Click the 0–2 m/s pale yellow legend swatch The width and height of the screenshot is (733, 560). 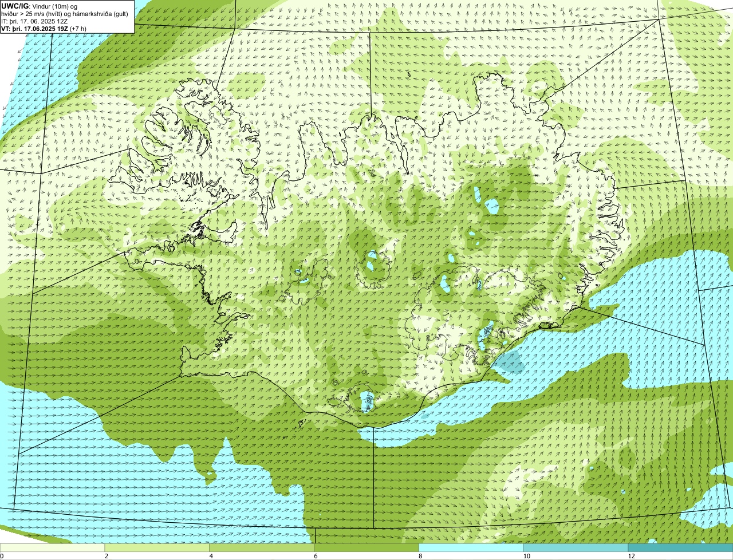point(53,548)
